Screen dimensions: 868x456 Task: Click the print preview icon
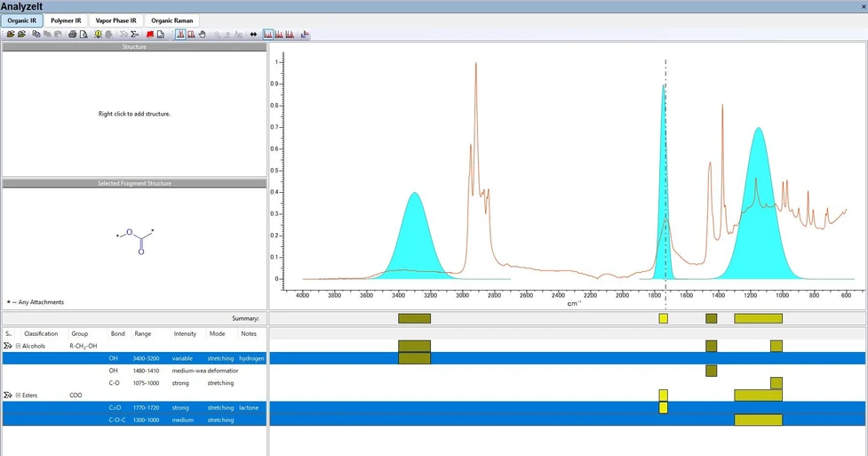tap(83, 35)
